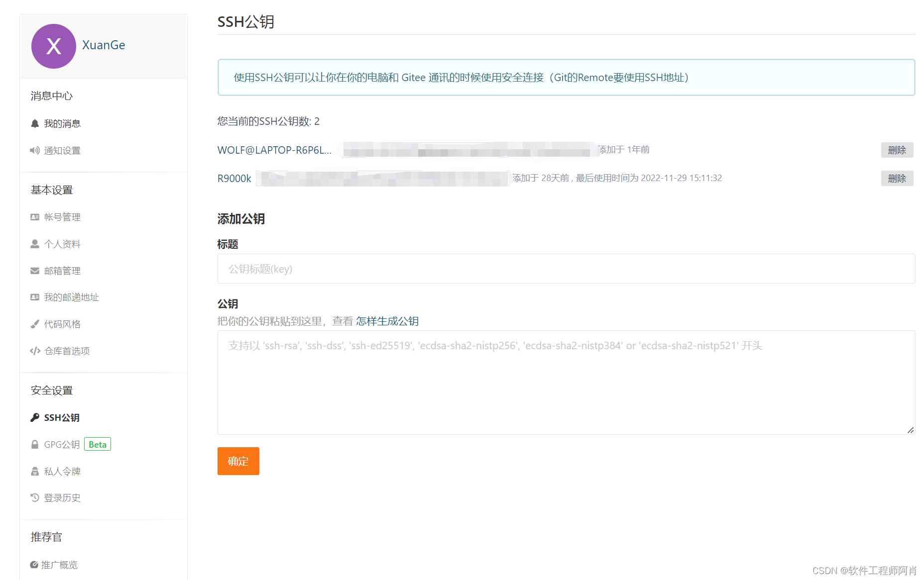Delete the R9000k SSH key
This screenshot has width=924, height=580.
point(897,178)
